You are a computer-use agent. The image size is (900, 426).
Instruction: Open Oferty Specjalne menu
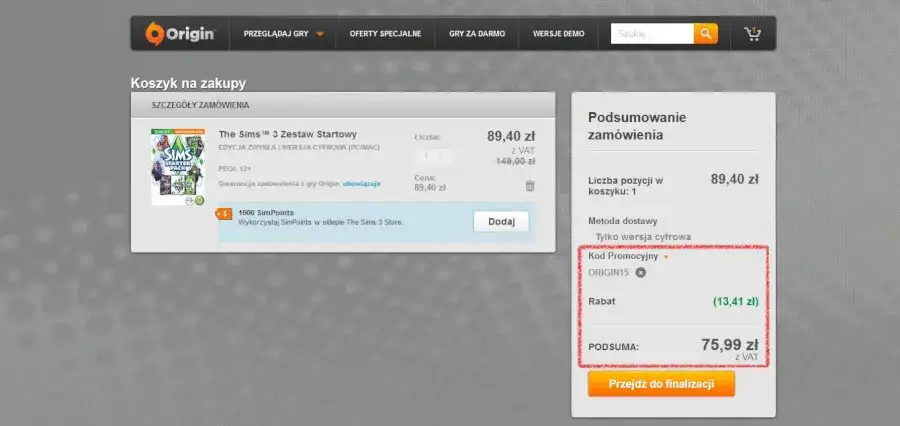385,34
